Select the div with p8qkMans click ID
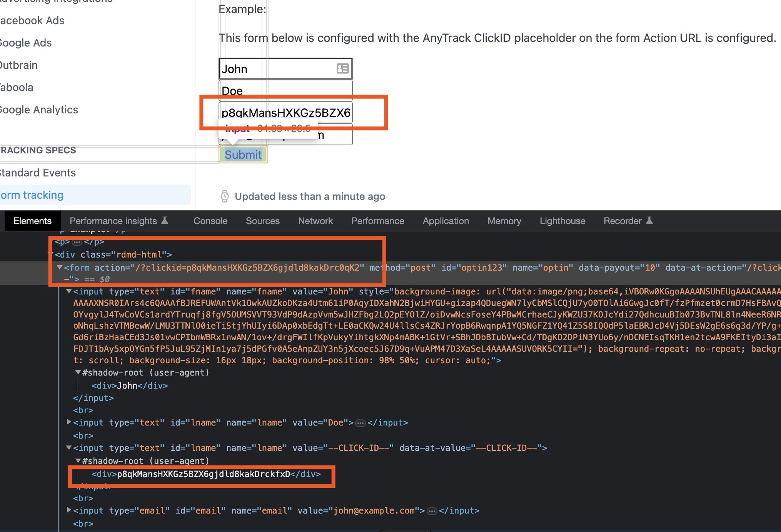This screenshot has height=532, width=781. (206, 474)
